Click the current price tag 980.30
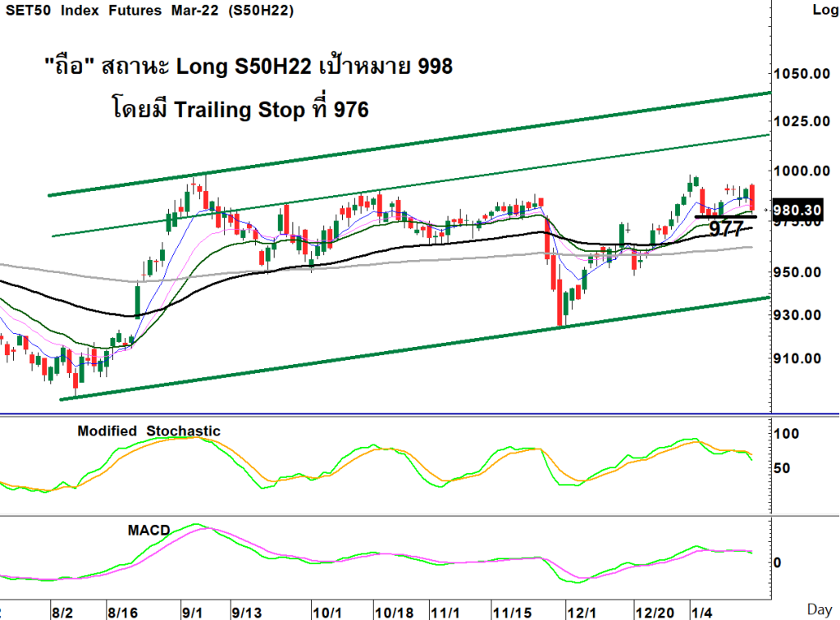The image size is (840, 620). pos(797,210)
